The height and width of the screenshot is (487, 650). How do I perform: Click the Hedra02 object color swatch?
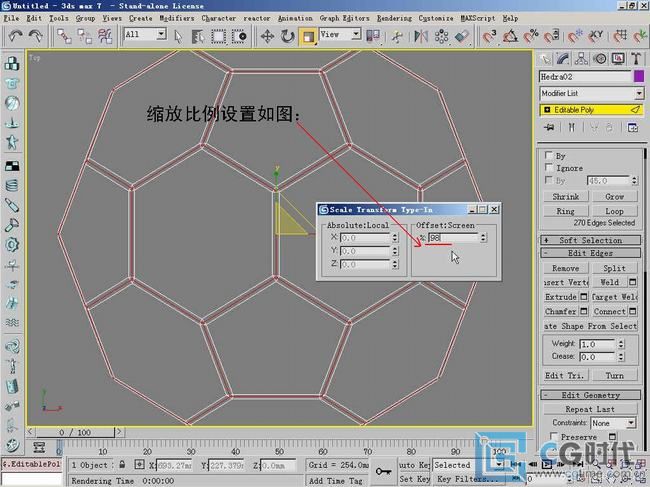point(639,76)
